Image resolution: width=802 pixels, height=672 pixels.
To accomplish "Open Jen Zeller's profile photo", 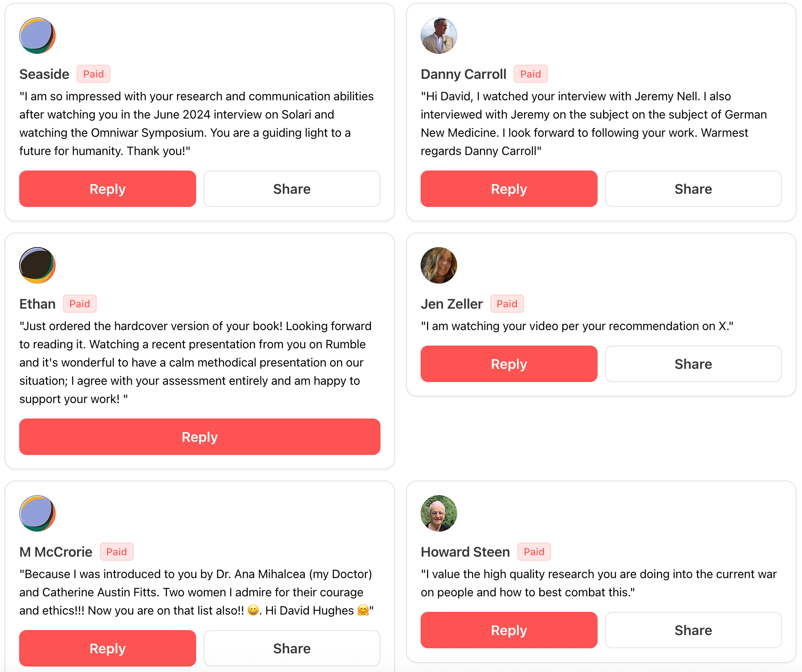I will (x=438, y=265).
